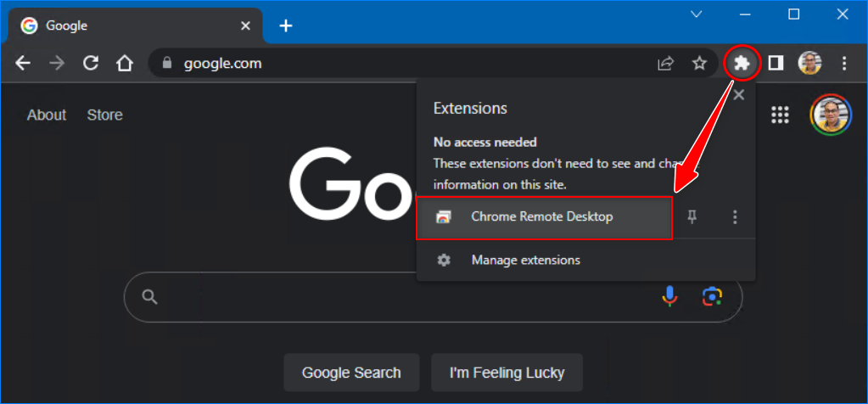Bookmark this page with the star icon

[699, 64]
